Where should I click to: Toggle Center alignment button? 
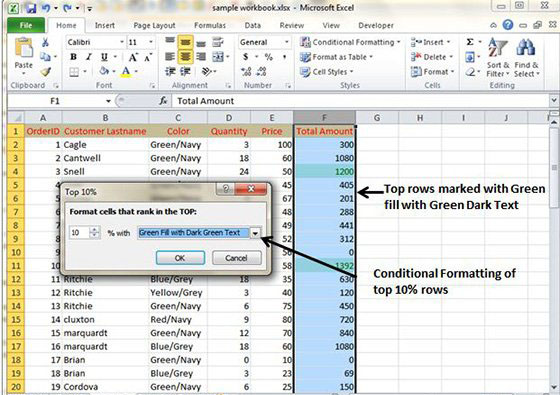185,56
